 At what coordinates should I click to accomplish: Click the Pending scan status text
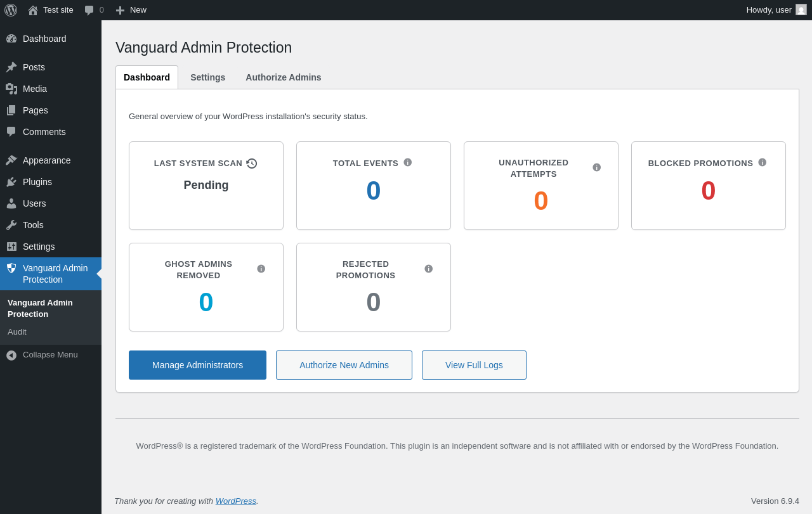206,186
